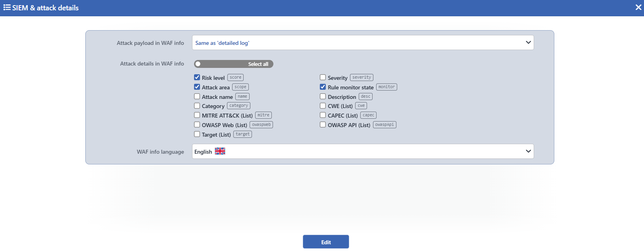Screen dimensions: 644x251
Task: Click the 'name' tag badge
Action: tap(242, 97)
